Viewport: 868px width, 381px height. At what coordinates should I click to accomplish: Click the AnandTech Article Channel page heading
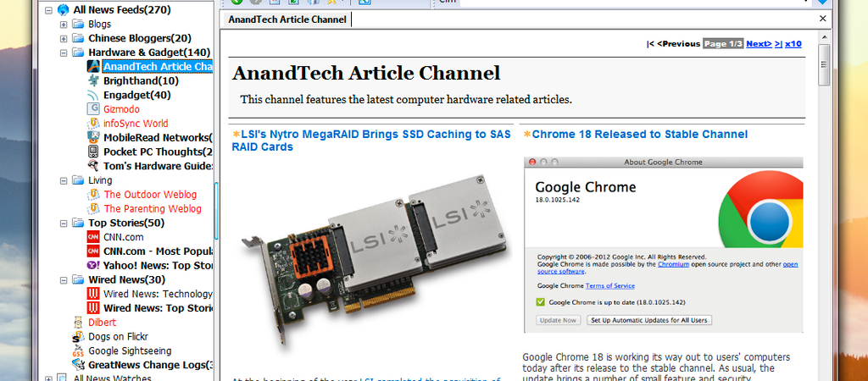(x=366, y=73)
